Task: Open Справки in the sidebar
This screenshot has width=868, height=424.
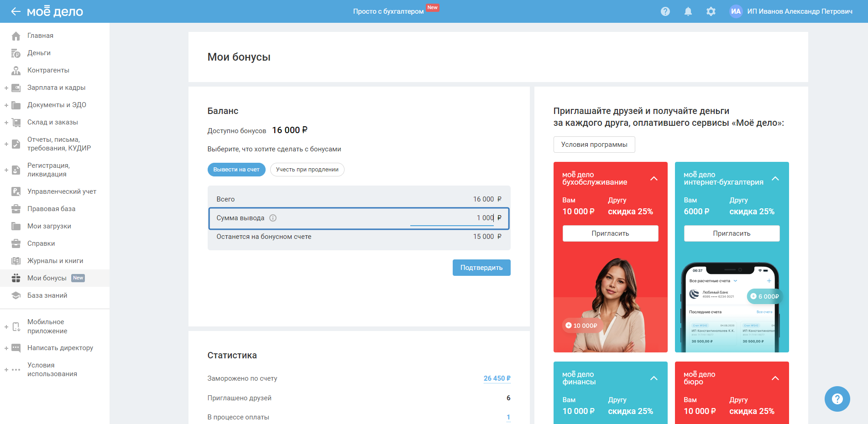Action: (x=41, y=243)
